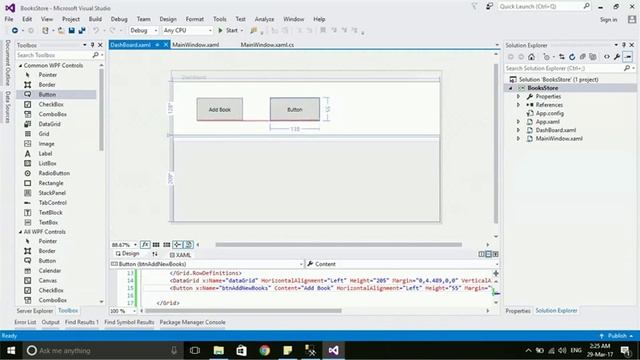Expand the DashBoard.xaml node

click(518, 130)
